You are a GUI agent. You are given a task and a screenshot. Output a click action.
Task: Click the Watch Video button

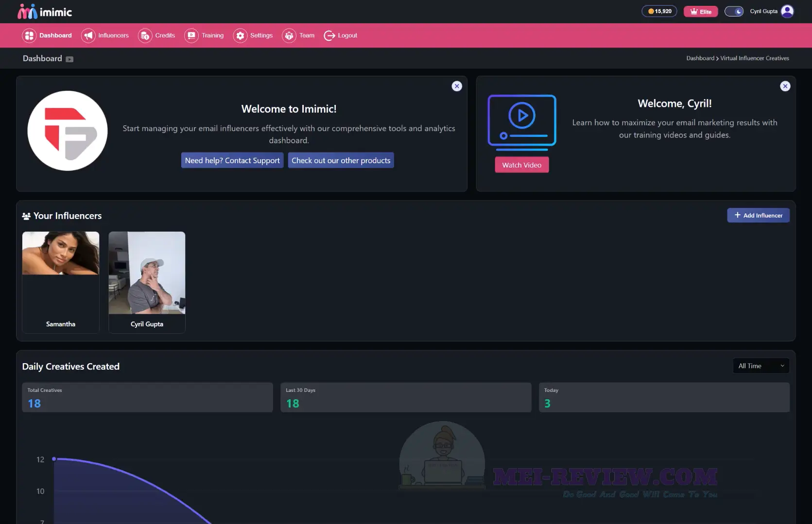point(522,165)
